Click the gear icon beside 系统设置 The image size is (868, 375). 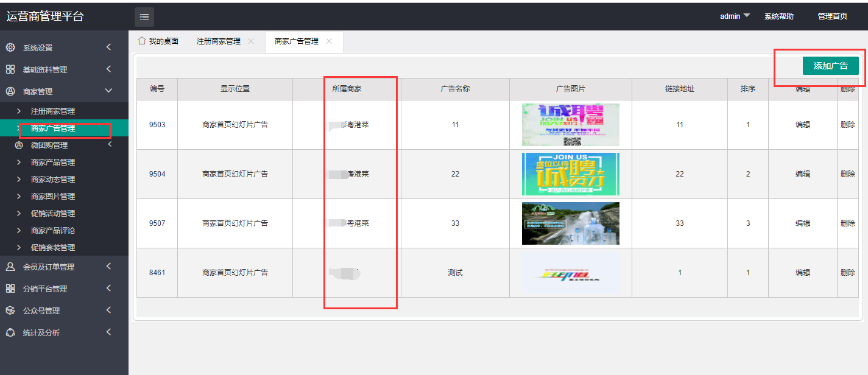(10, 47)
